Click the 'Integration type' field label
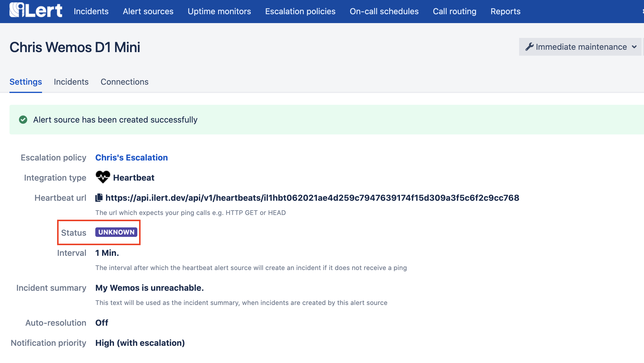The image size is (644, 363). pos(55,178)
